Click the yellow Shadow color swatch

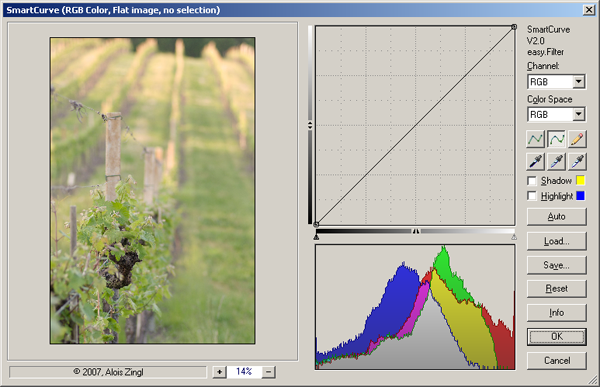coord(580,181)
